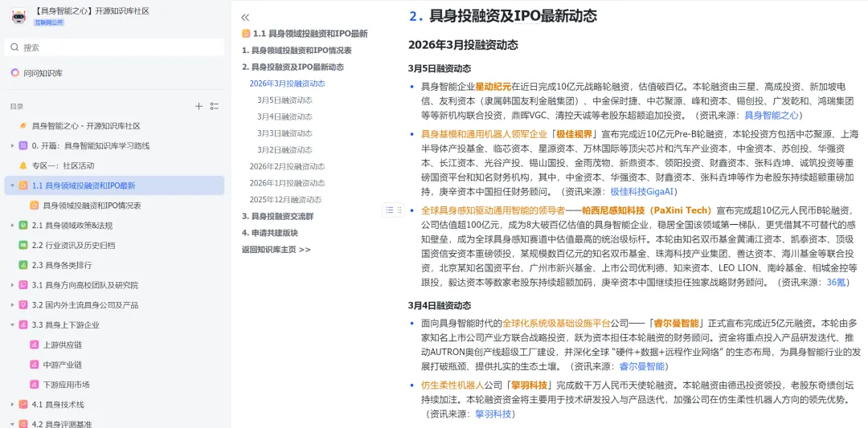Select outline item 2026年2月投融资动态
Viewport: 868px width, 428px height.
287,166
